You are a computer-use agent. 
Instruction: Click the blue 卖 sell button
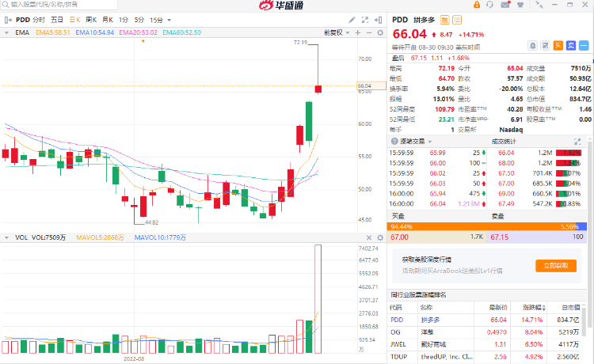coord(571,46)
